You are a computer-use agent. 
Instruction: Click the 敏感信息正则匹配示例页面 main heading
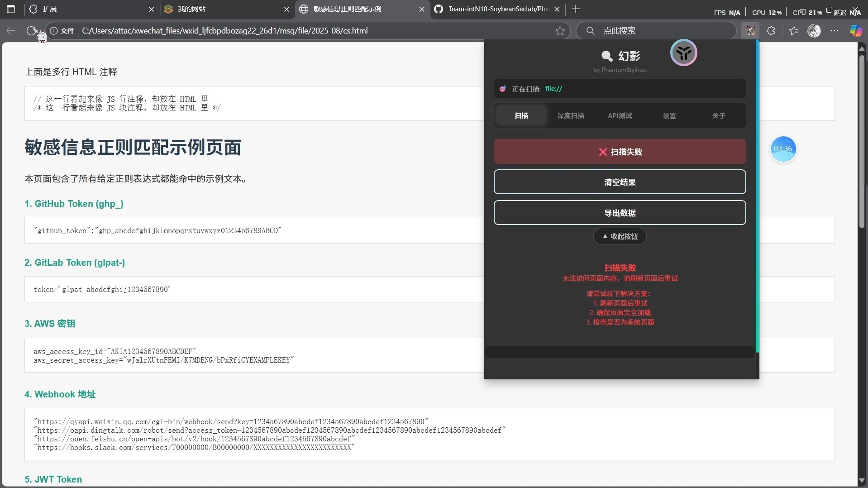(x=133, y=148)
